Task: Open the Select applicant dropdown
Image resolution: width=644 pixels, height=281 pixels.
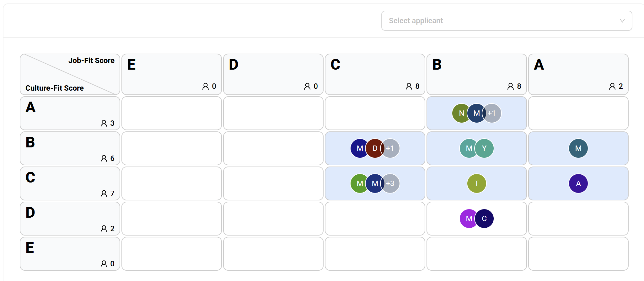Action: pos(507,21)
